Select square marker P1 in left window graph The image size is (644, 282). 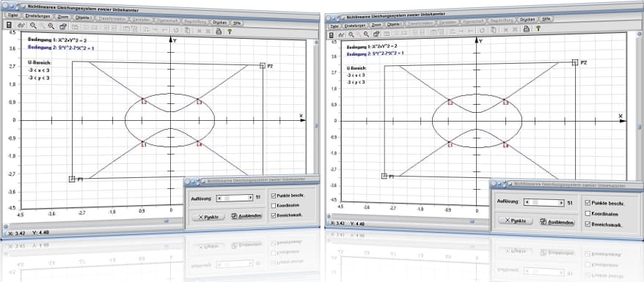72,179
